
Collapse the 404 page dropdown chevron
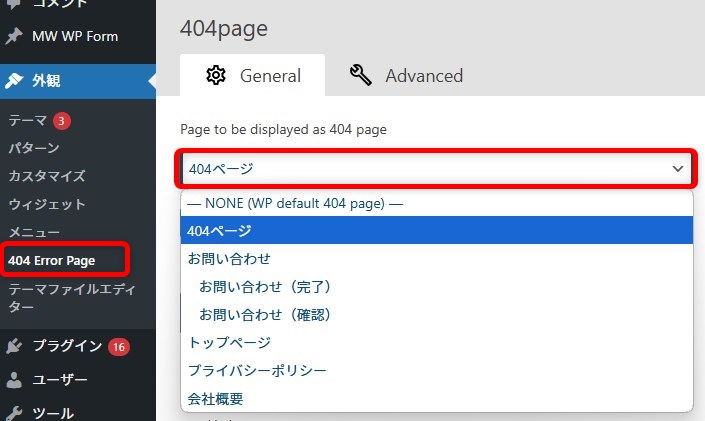pyautogui.click(x=677, y=169)
